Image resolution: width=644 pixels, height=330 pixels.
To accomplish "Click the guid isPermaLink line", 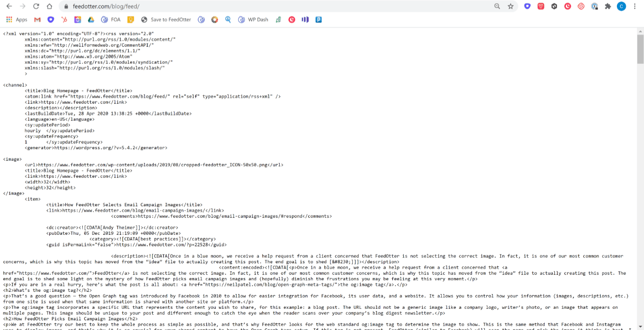I will 137,245.
